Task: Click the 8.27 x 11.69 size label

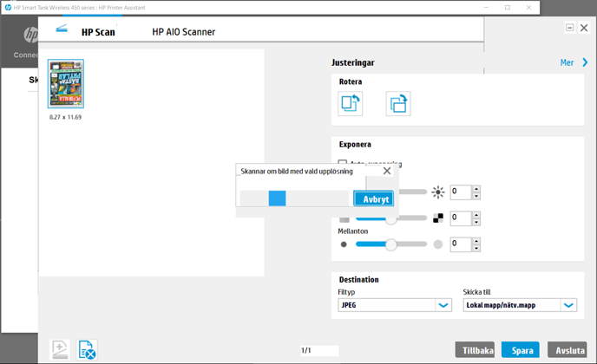Action: coord(65,117)
